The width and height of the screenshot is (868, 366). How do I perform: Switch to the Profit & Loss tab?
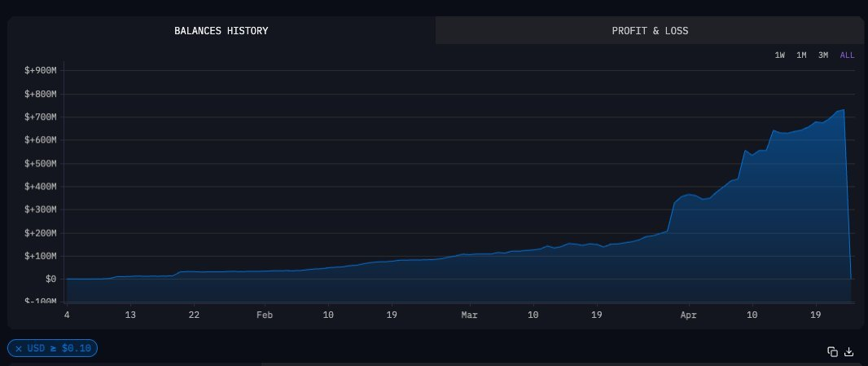[650, 30]
